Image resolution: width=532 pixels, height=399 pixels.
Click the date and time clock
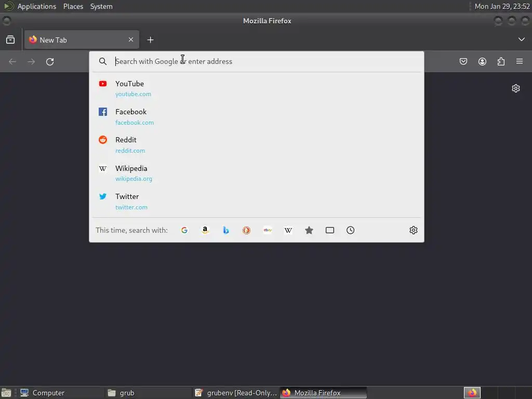tap(502, 6)
